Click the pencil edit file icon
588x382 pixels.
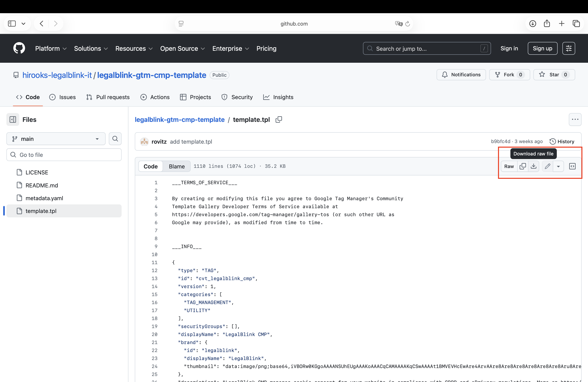[x=547, y=166]
